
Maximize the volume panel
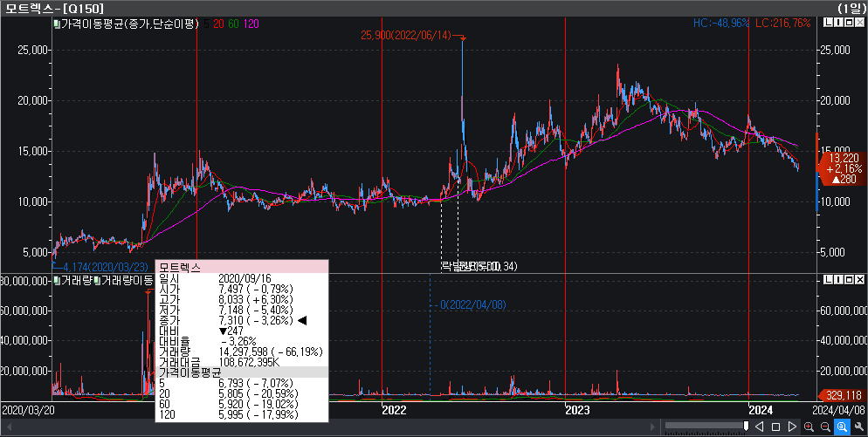click(x=849, y=280)
